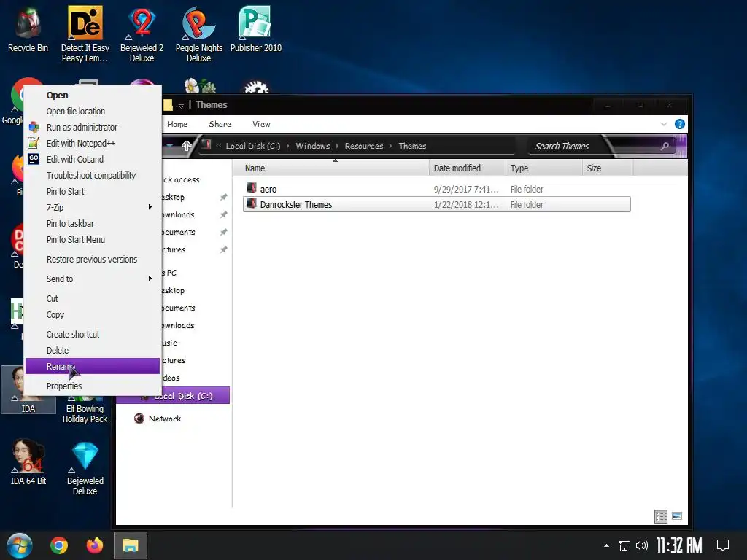Expand the Send to submenu arrow
The image size is (747, 560).
click(150, 279)
